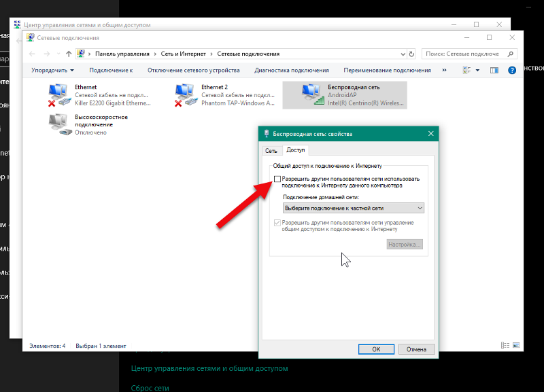Viewport: 544px width, 392px height.
Task: Click the back navigation arrow
Action: [31, 53]
